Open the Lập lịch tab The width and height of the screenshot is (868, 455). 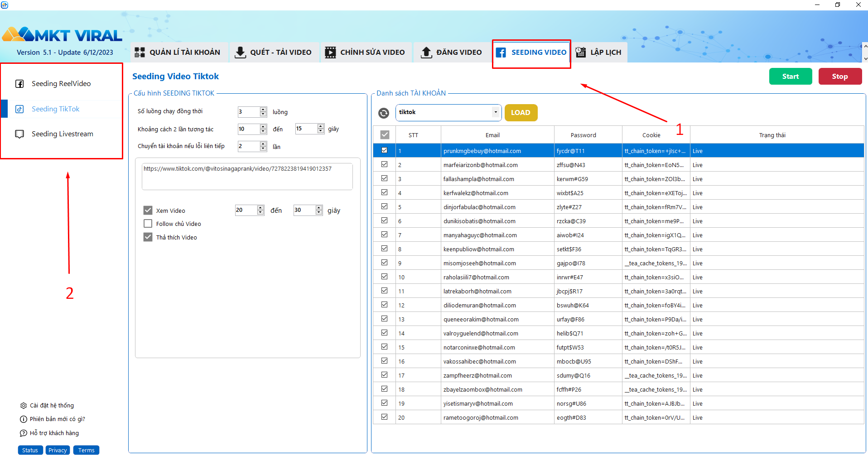(x=599, y=52)
